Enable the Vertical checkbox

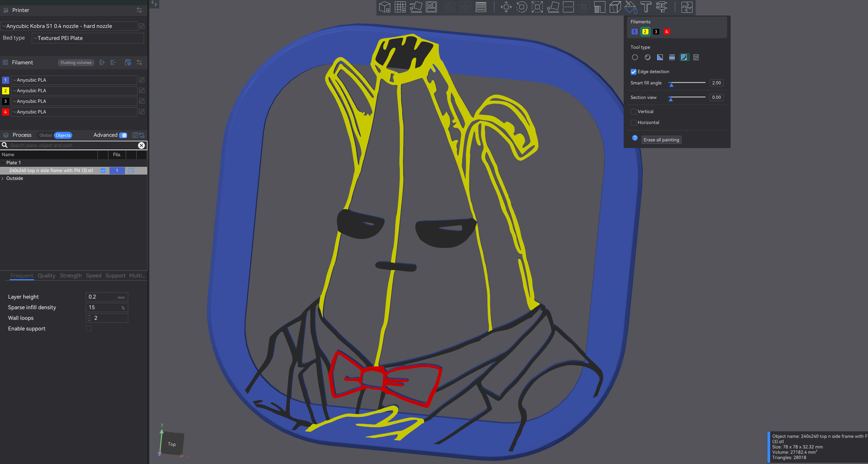(x=634, y=112)
